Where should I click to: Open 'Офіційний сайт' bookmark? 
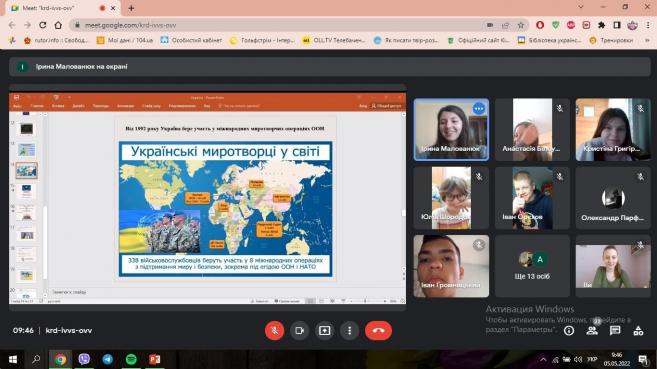click(478, 40)
